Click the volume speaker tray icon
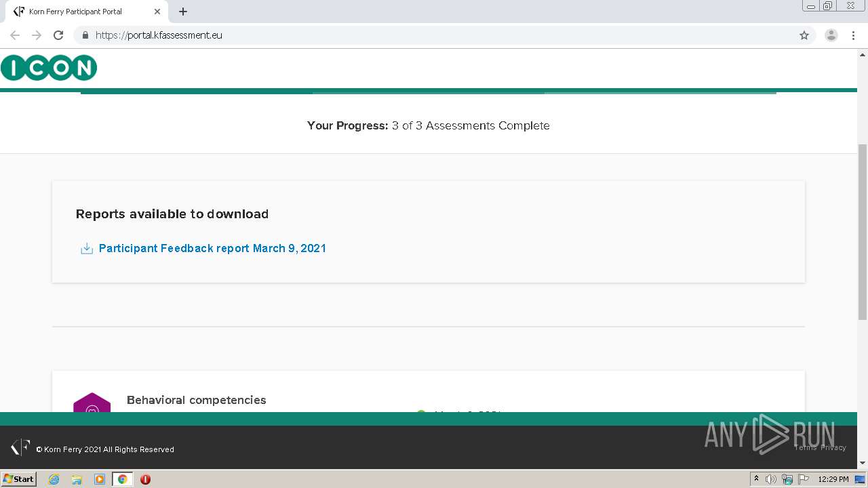868x488 pixels. [770, 479]
